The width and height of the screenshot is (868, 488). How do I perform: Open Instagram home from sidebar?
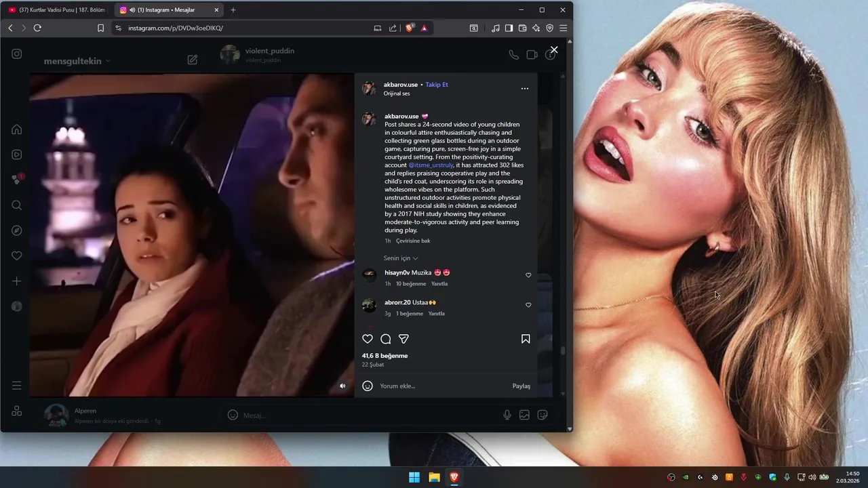[17, 129]
